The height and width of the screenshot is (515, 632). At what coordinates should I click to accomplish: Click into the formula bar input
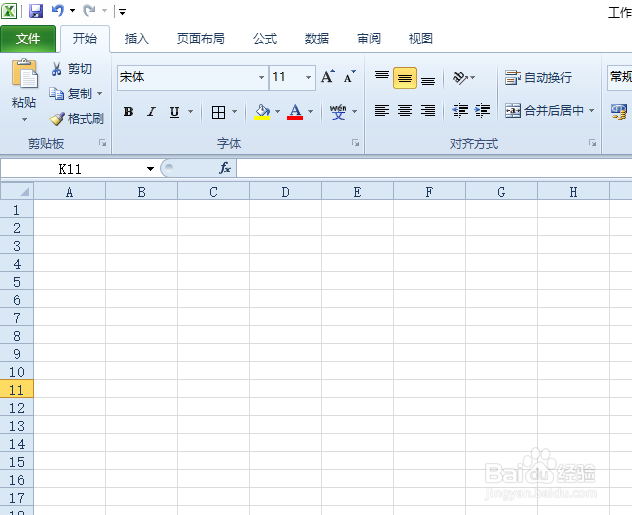(x=434, y=168)
